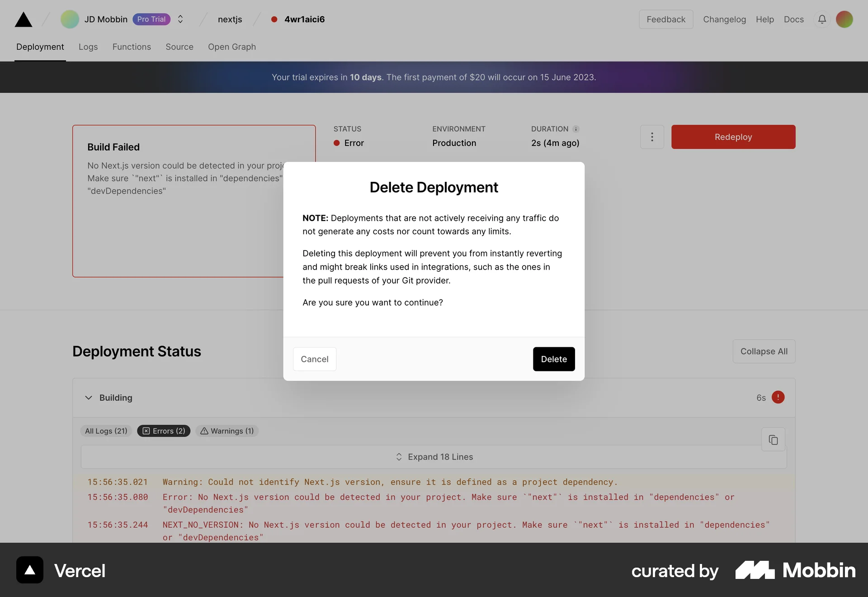Screen dimensions: 868x597
Task: Open the notifications bell
Action: coord(822,19)
